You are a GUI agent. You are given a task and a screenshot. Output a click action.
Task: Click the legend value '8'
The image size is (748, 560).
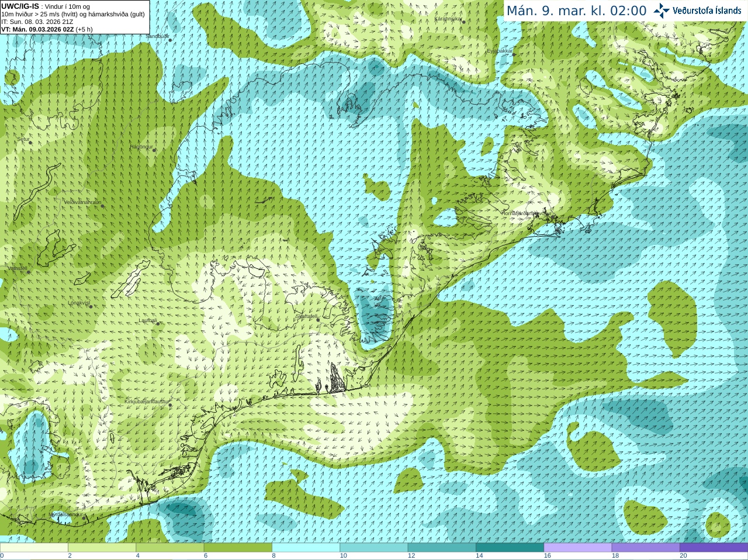(x=273, y=556)
